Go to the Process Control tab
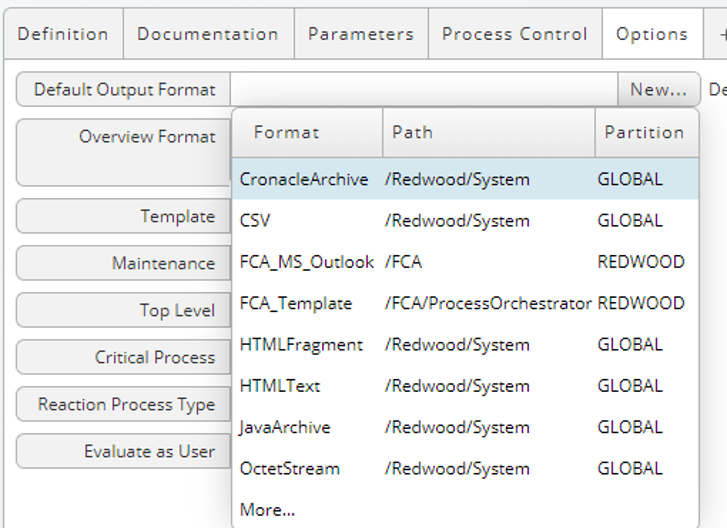727x528 pixels. (x=515, y=34)
